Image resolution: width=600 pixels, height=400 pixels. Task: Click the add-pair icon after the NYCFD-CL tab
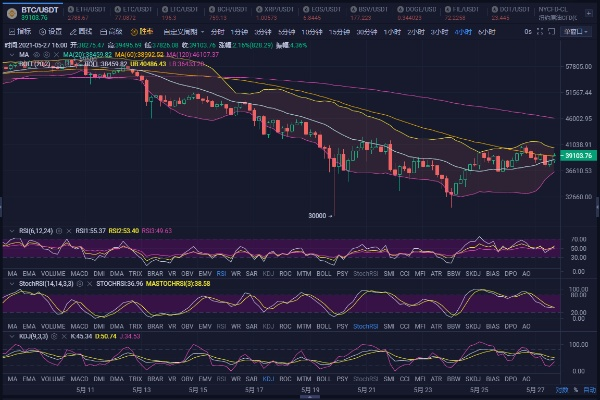[589, 13]
